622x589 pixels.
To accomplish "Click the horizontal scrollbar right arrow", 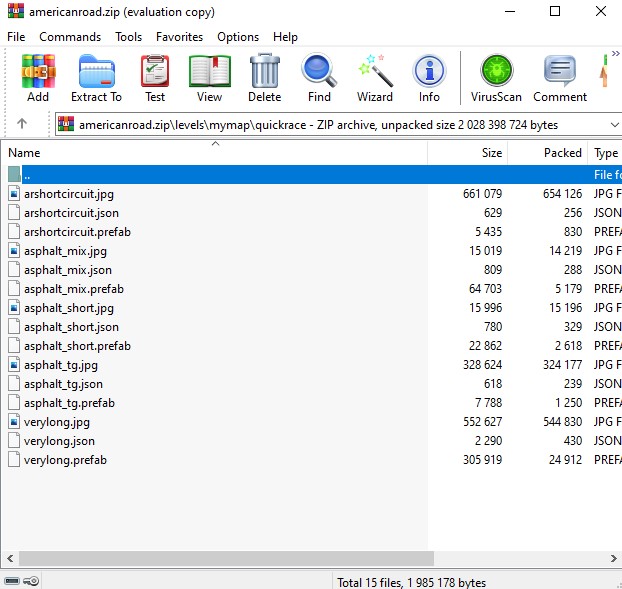I will 613,558.
